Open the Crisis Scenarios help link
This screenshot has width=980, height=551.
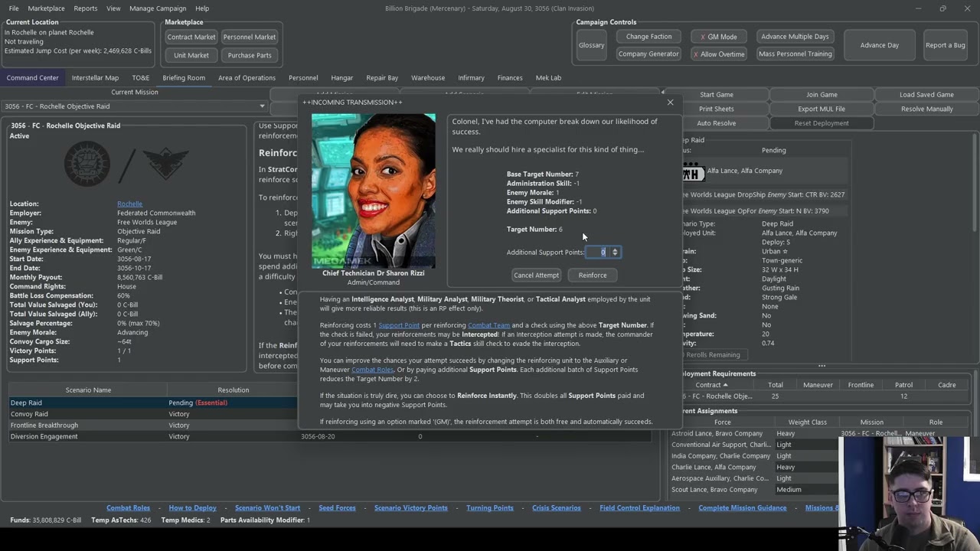point(557,508)
